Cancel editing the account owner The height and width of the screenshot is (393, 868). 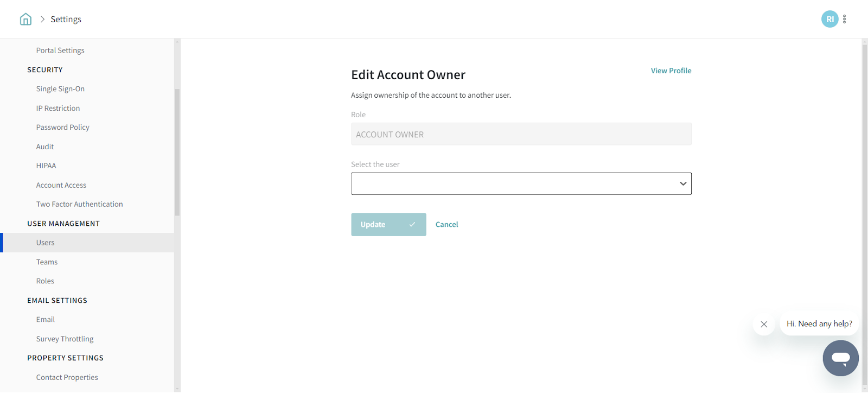pyautogui.click(x=446, y=224)
